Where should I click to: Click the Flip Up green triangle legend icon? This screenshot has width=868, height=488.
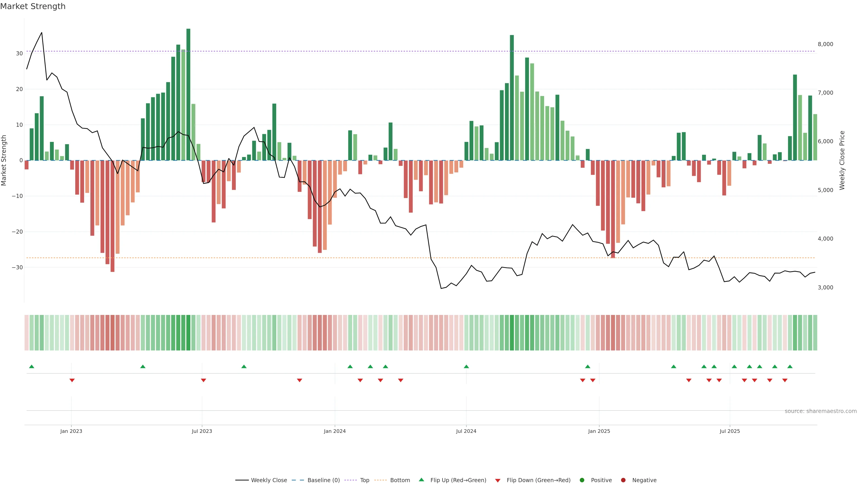click(x=421, y=480)
